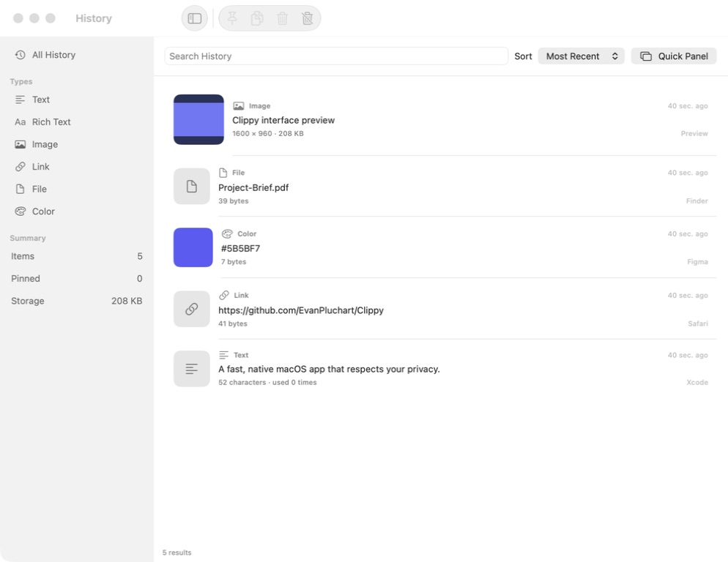728x562 pixels.
Task: Click the copy icon in the toolbar
Action: click(x=257, y=18)
